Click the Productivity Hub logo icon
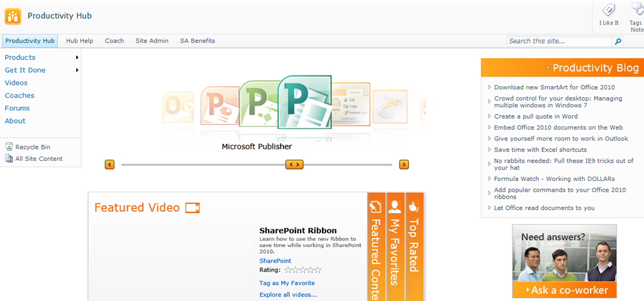The height and width of the screenshot is (301, 644). (13, 16)
